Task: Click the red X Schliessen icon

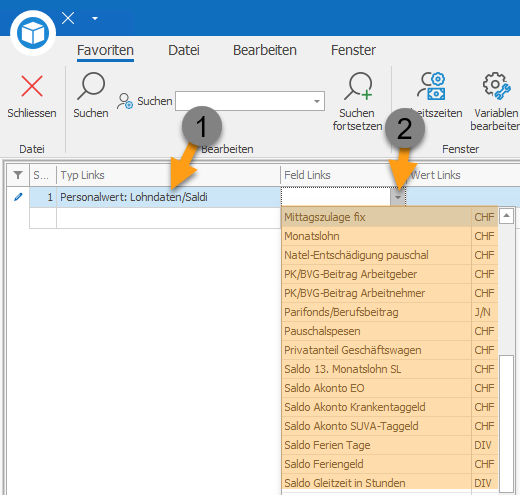Action: tap(32, 86)
